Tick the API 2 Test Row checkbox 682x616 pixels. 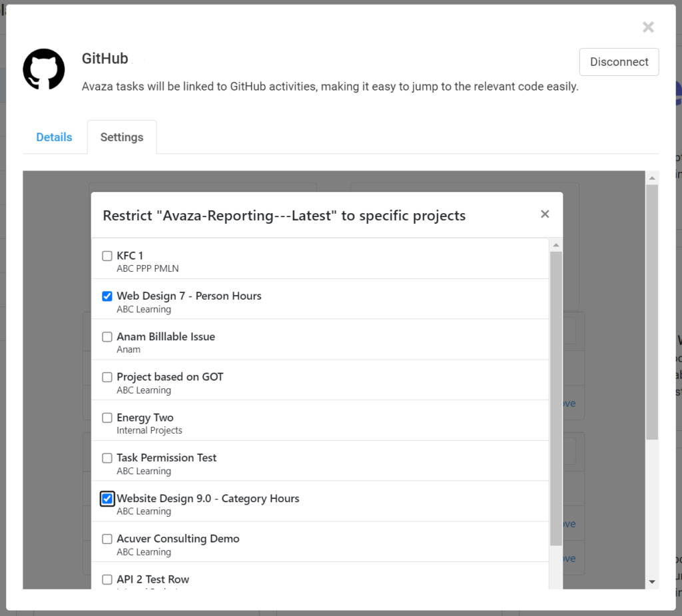click(x=107, y=579)
